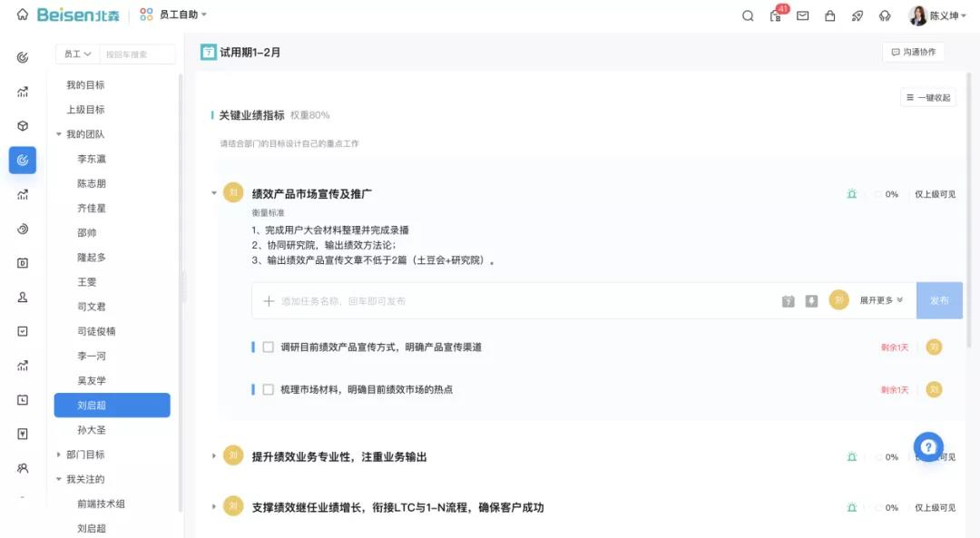Check the 调研目前绩效产品宣传方式 task checkbox

(266, 346)
